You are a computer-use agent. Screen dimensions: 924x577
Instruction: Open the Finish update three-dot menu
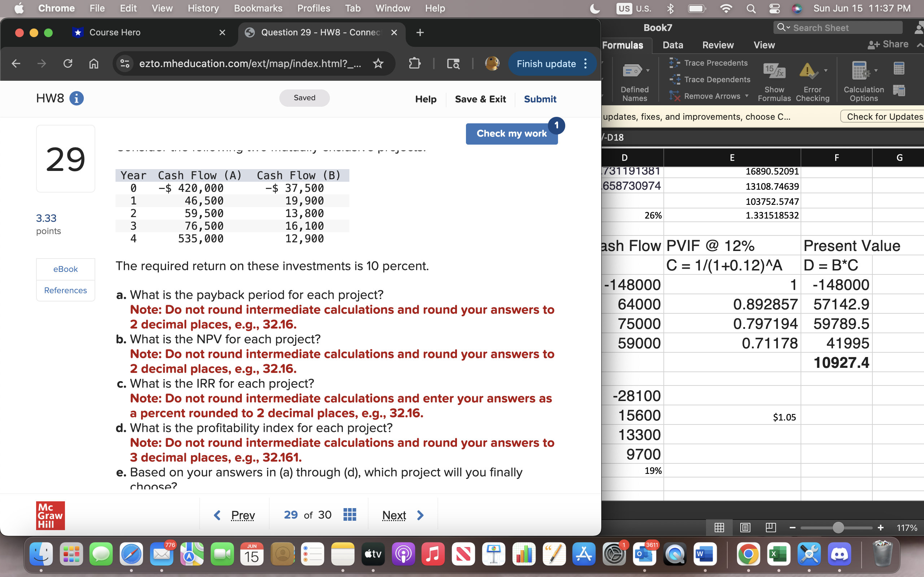(x=586, y=63)
